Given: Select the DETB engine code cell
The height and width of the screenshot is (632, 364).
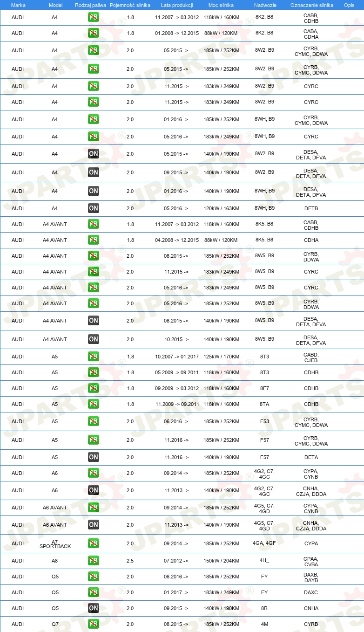Looking at the screenshot, I should coord(311,208).
